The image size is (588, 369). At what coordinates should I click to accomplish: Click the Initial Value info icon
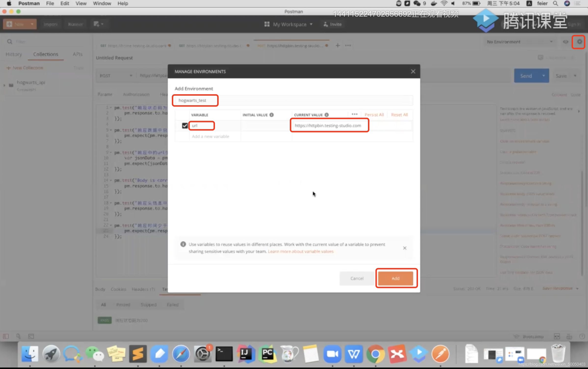click(x=271, y=115)
